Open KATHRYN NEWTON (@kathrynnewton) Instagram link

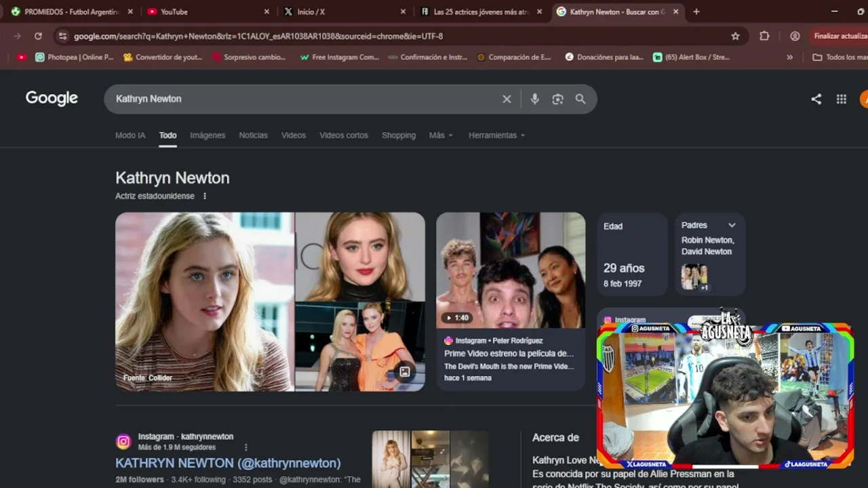pyautogui.click(x=228, y=463)
